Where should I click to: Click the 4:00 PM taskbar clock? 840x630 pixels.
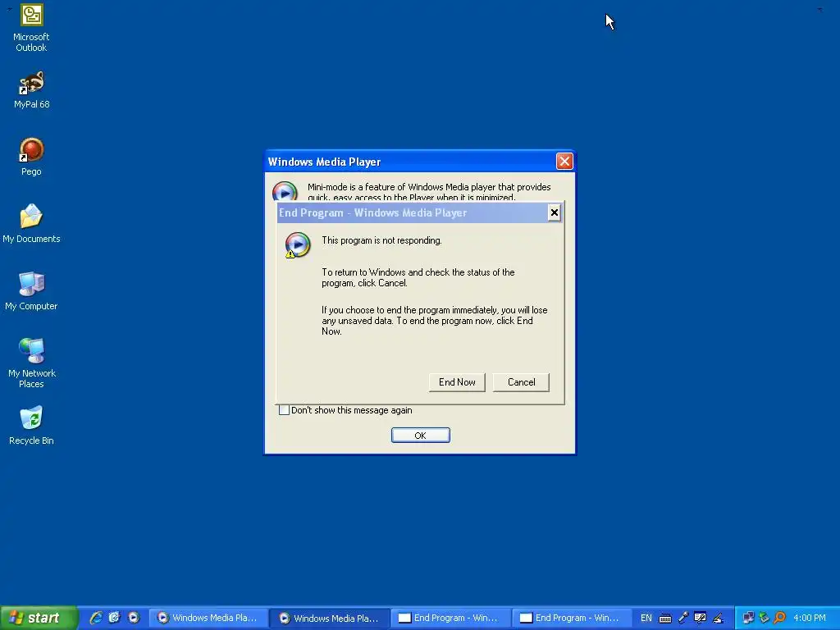(809, 618)
